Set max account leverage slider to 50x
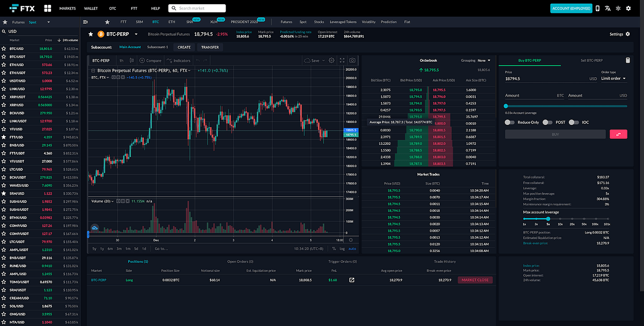The width and height of the screenshot is (644, 326). click(583, 218)
